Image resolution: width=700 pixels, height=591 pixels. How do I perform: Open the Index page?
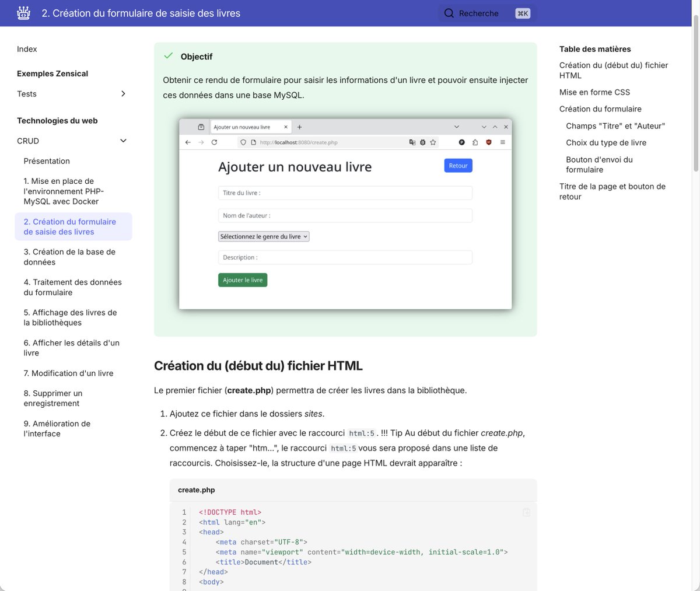27,49
